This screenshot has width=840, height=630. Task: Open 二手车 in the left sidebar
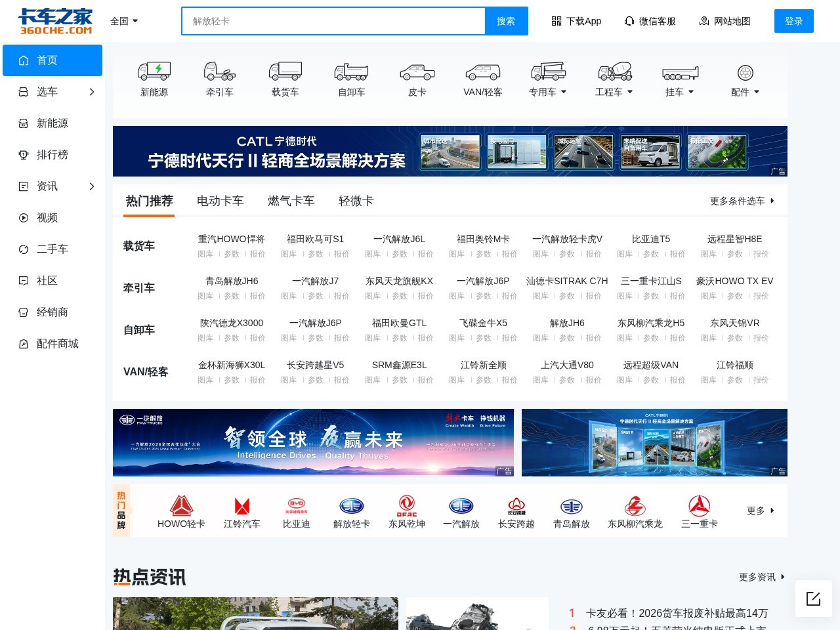(52, 249)
